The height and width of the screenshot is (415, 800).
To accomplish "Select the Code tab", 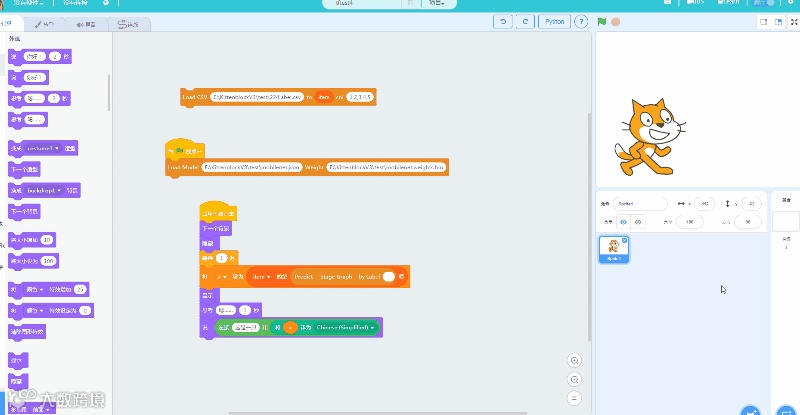I will click(9, 23).
